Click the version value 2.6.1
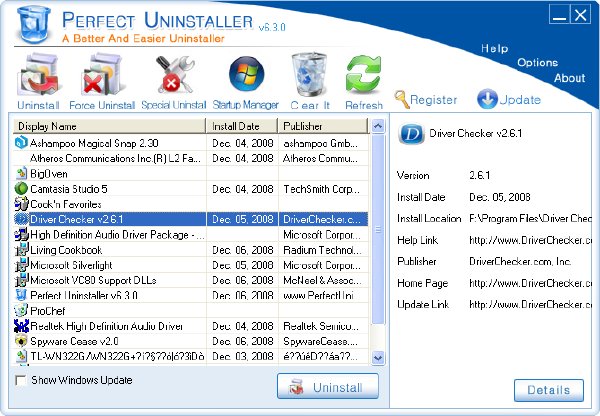 point(479,175)
